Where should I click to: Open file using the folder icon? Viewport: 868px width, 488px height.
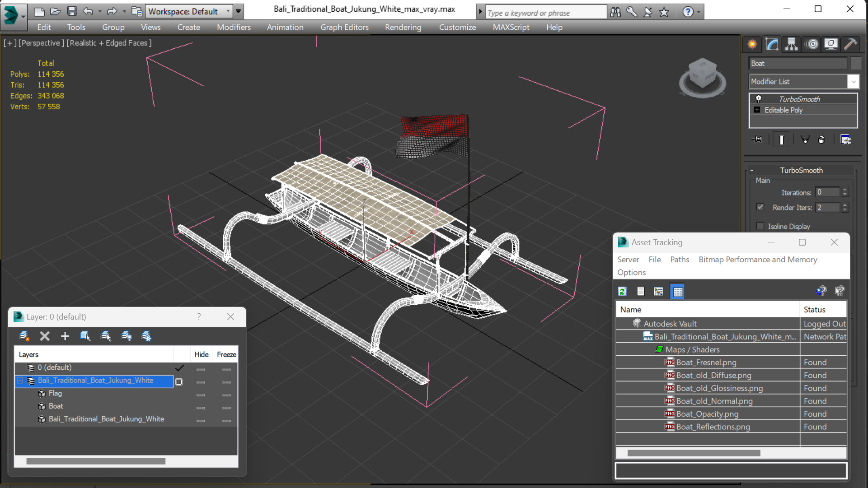[x=55, y=11]
